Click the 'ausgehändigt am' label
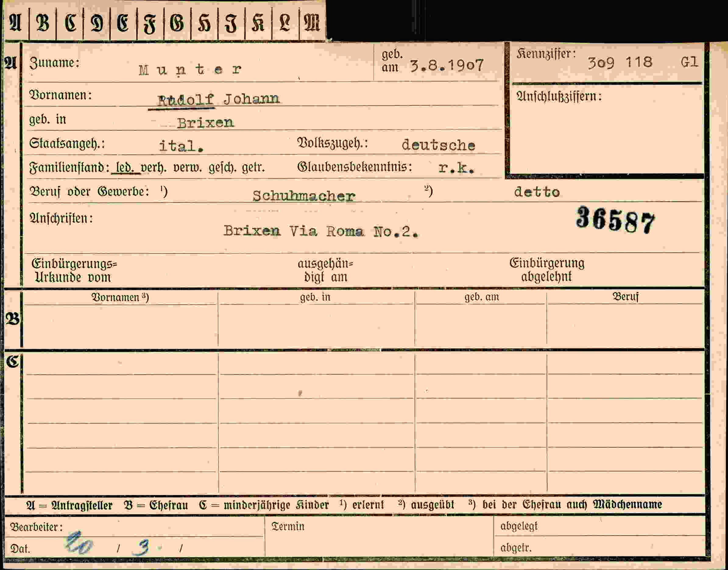The height and width of the screenshot is (570, 728). coord(325,270)
